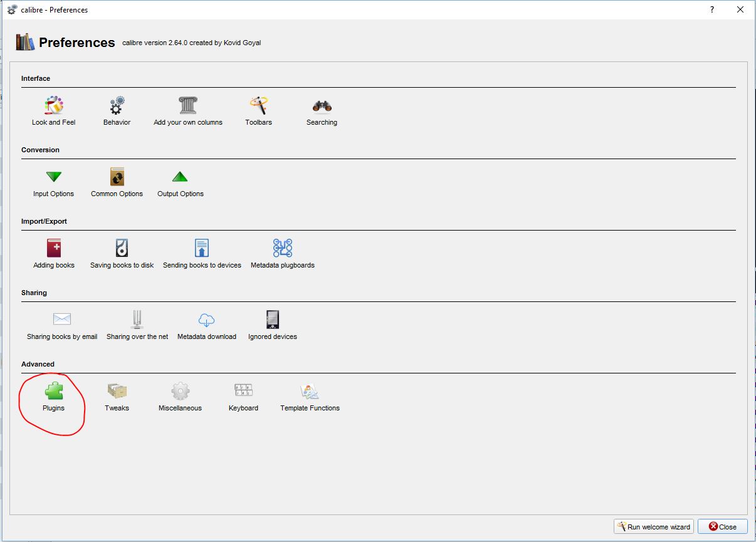Open Sharing over the net settings
The width and height of the screenshot is (756, 542).
click(x=137, y=326)
